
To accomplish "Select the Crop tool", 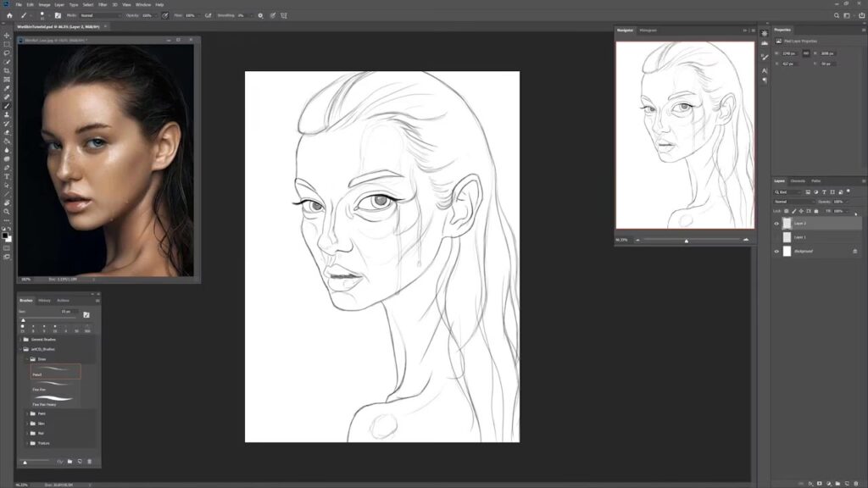I will point(7,70).
